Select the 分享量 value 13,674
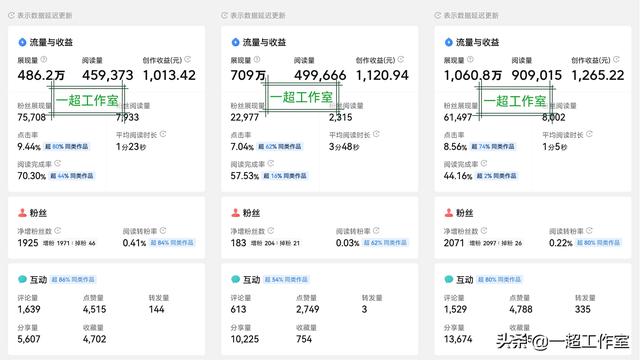640x360 pixels. [458, 339]
